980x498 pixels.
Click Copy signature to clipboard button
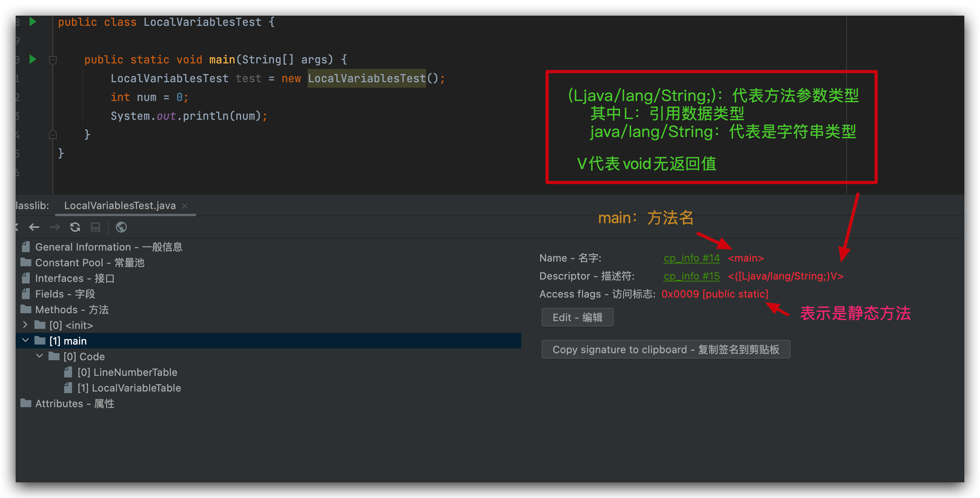[665, 349]
